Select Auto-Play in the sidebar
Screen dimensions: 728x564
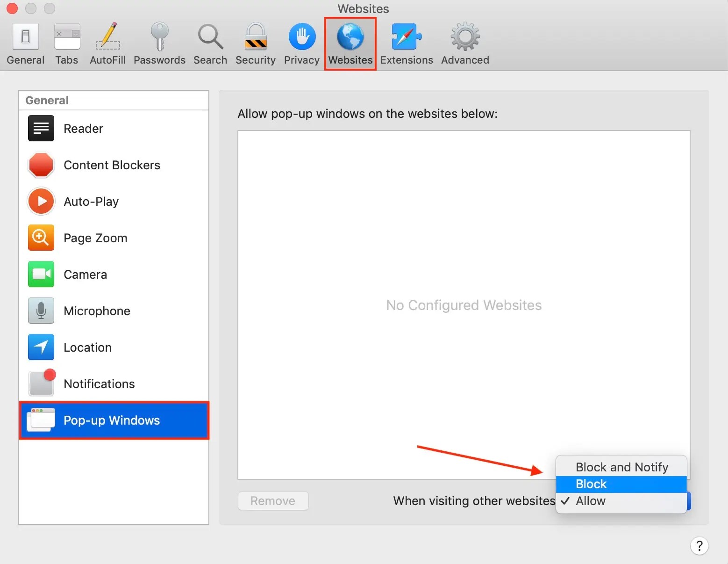coord(114,201)
